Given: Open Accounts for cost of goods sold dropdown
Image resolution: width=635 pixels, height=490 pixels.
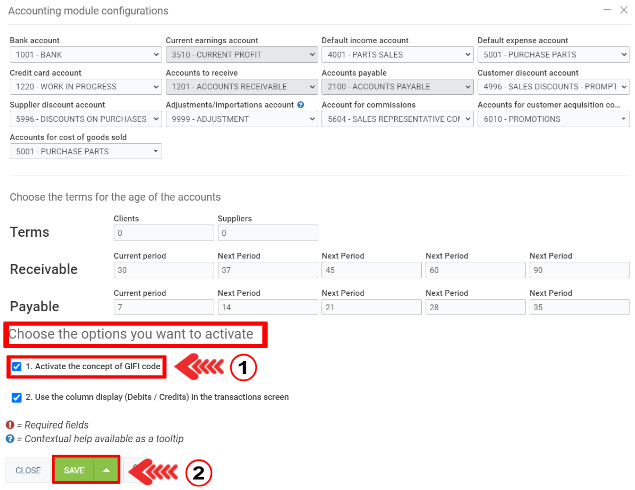Looking at the screenshot, I should [85, 151].
